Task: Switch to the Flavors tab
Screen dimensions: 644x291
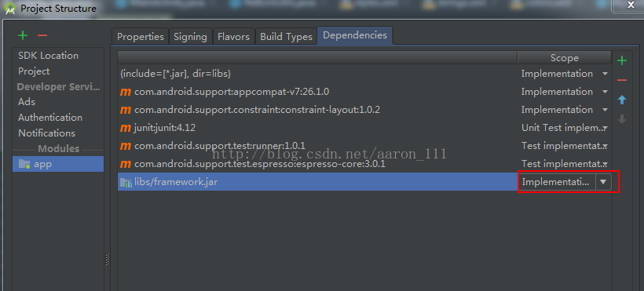Action: [233, 37]
